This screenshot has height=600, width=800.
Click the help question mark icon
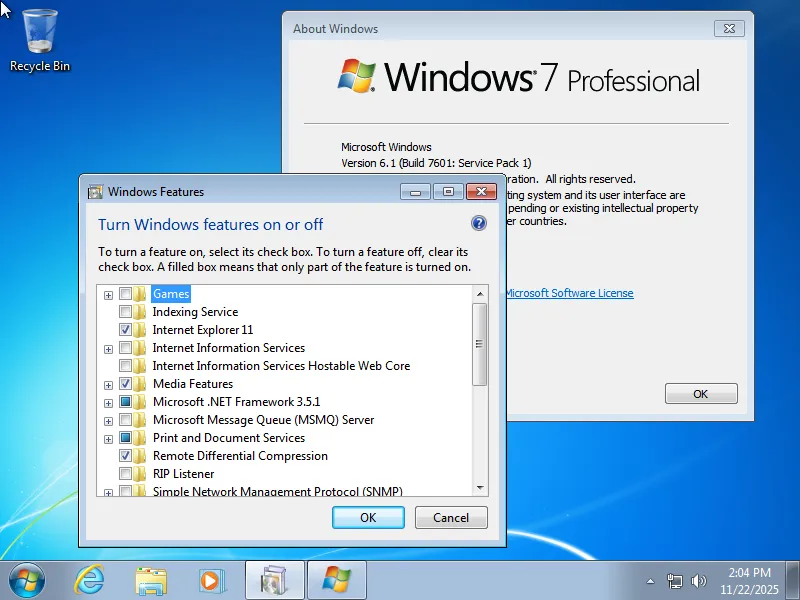[479, 223]
